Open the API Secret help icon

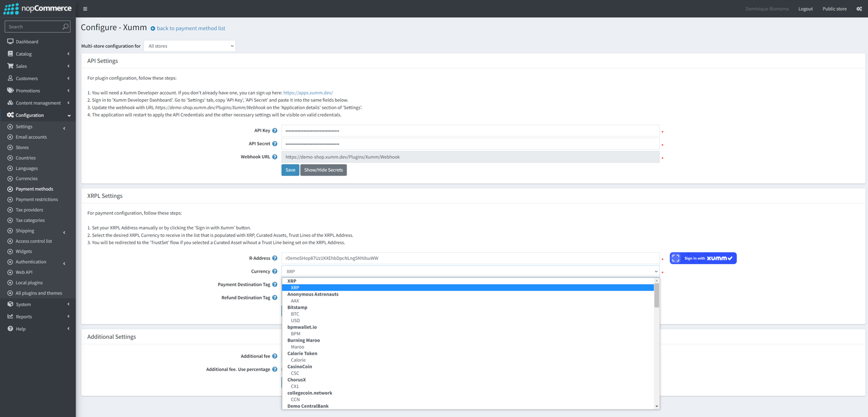coord(275,144)
